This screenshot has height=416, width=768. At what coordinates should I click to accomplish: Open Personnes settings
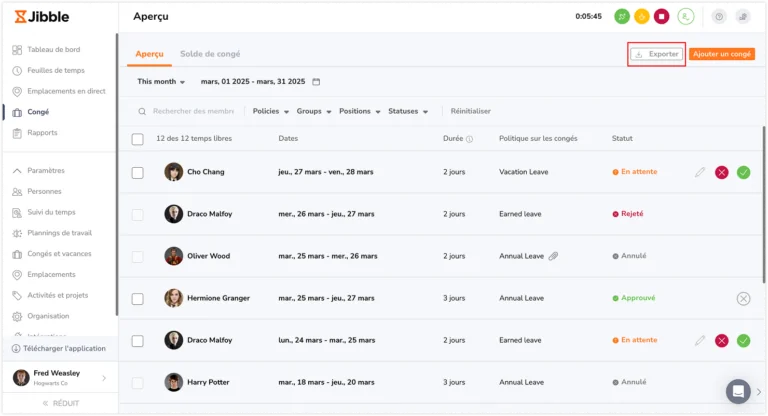point(37,192)
